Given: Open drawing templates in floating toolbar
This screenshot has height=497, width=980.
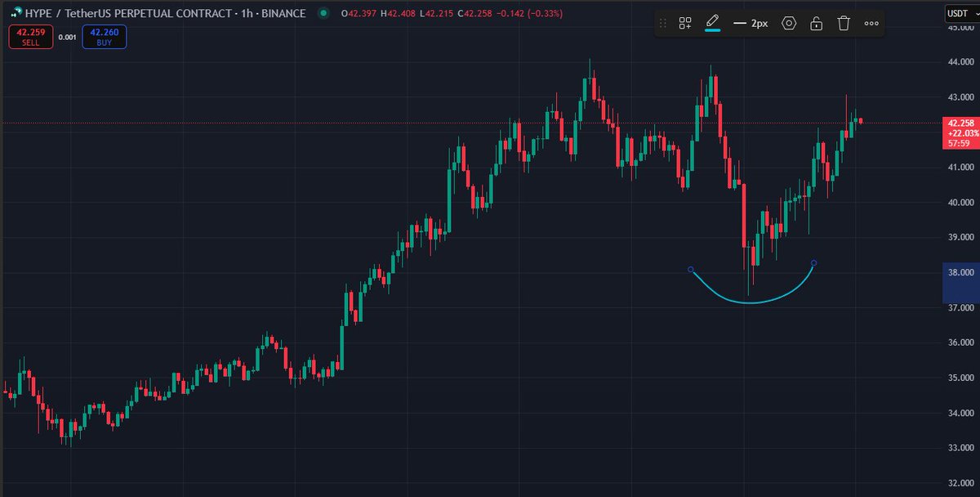Looking at the screenshot, I should tap(686, 24).
